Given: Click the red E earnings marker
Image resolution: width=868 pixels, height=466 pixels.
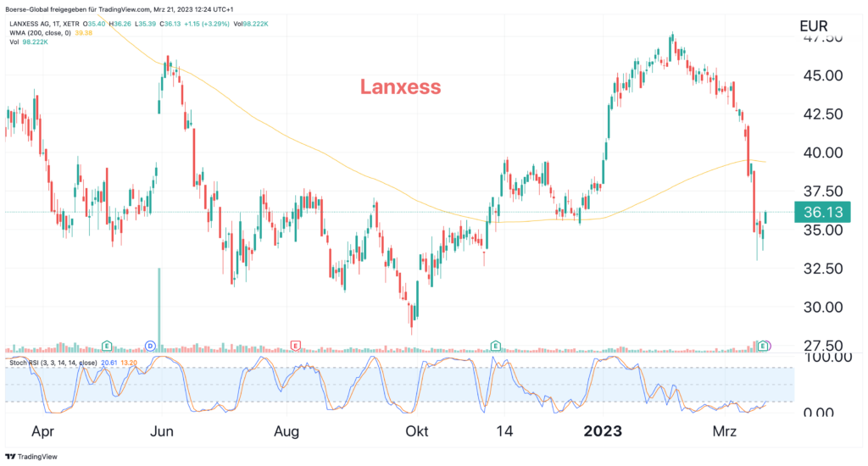Looking at the screenshot, I should point(296,346).
